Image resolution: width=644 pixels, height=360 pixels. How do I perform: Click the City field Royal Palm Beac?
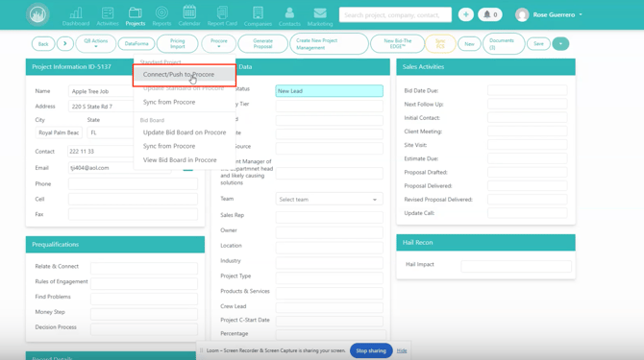[x=59, y=132]
